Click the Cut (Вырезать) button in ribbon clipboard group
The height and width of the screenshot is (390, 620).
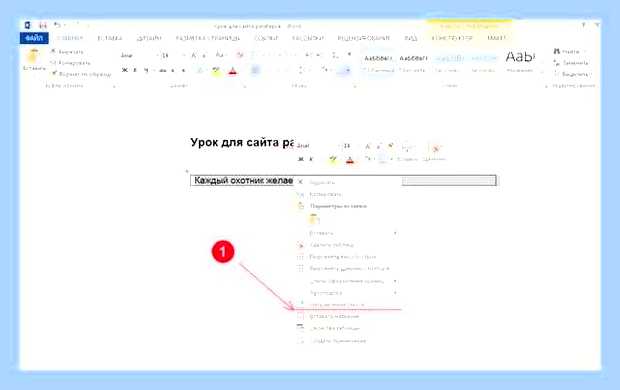coord(67,52)
